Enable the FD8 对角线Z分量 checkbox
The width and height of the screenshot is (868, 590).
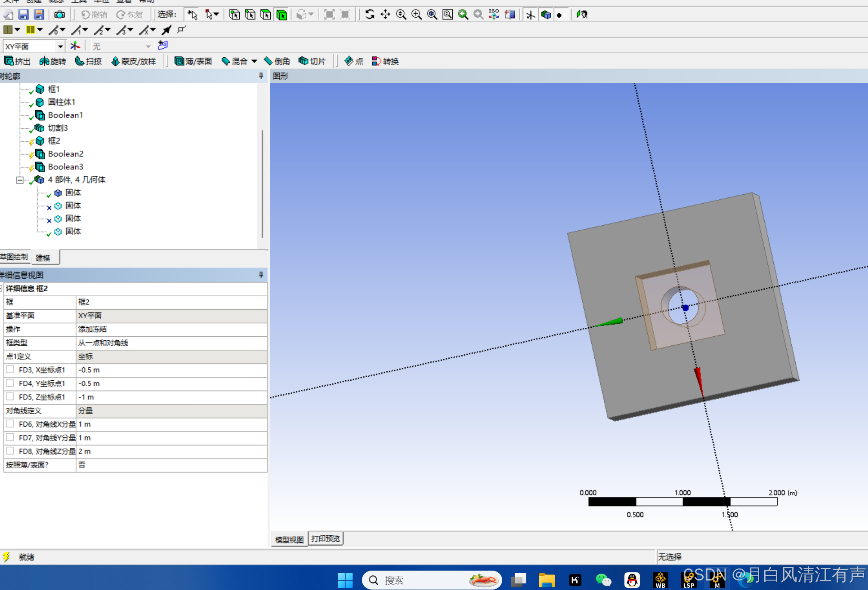(10, 451)
